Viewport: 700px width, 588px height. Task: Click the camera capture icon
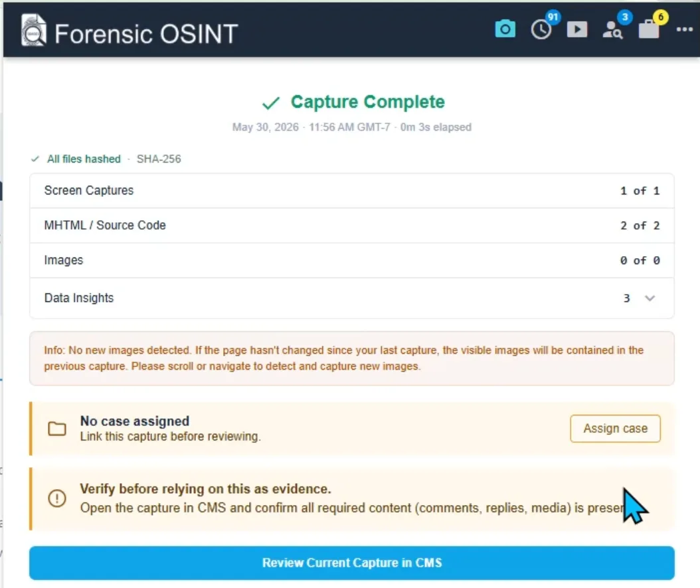click(x=505, y=29)
